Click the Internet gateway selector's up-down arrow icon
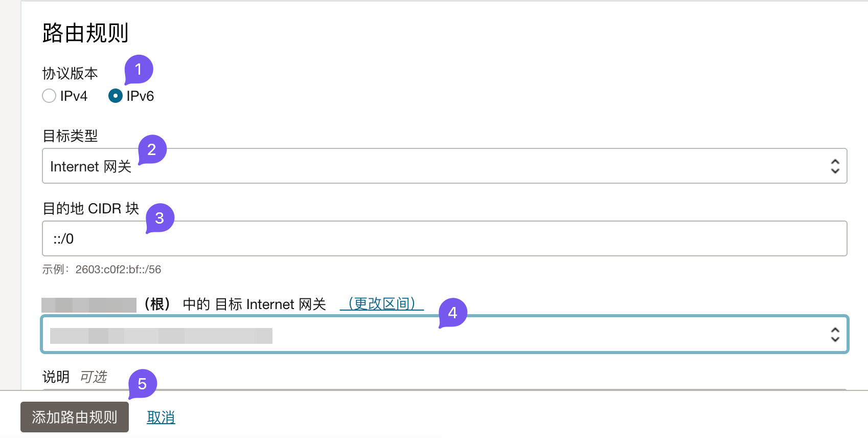 click(835, 335)
